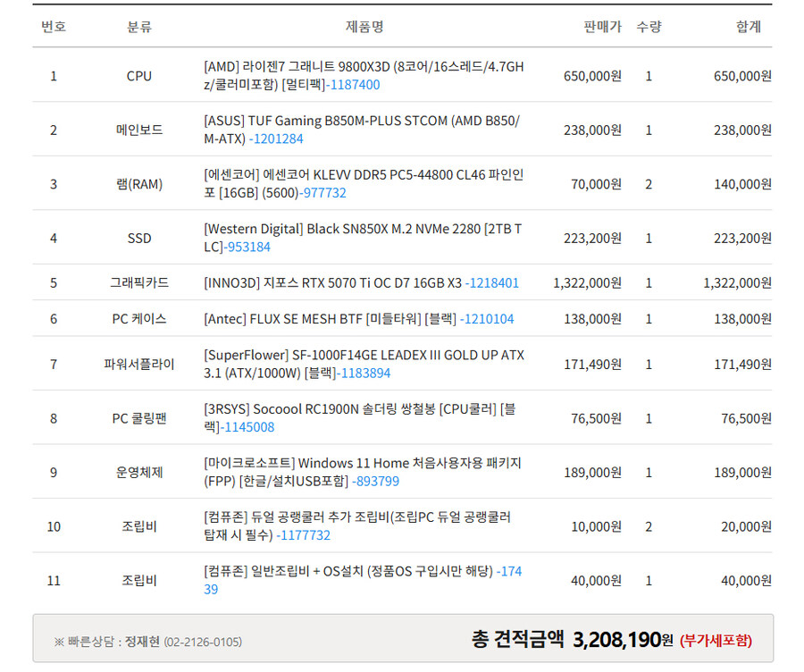
Task: Click the INNO3D RTX 5070 Ti product name
Action: pyautogui.click(x=333, y=282)
